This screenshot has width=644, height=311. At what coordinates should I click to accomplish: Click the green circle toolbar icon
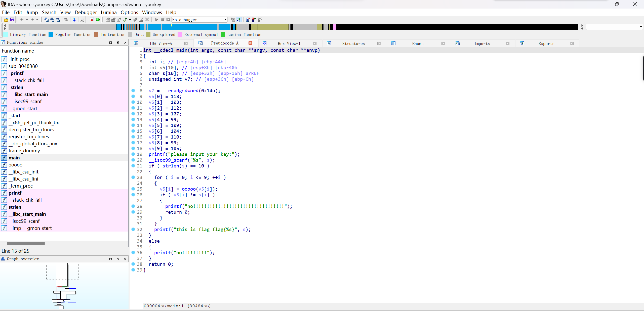tap(98, 20)
